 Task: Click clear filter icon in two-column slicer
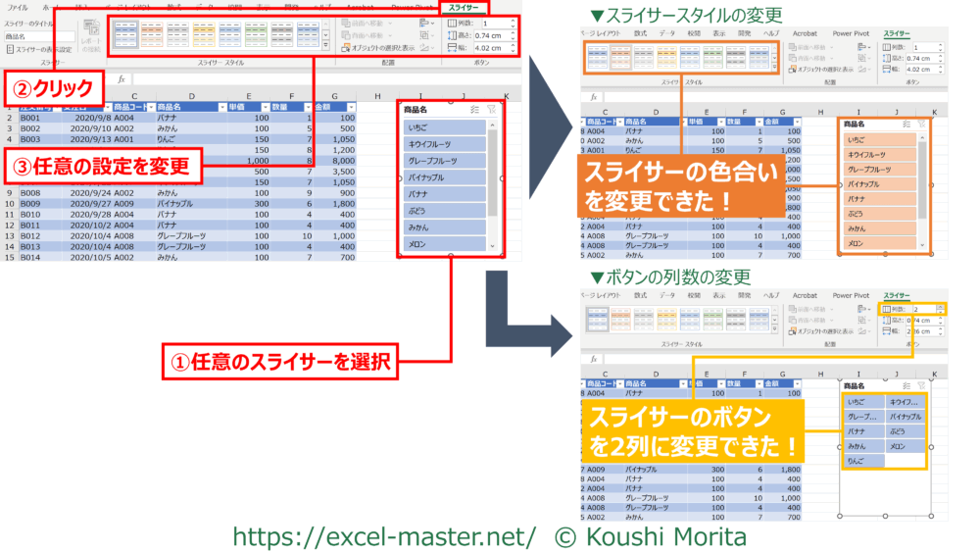(921, 385)
